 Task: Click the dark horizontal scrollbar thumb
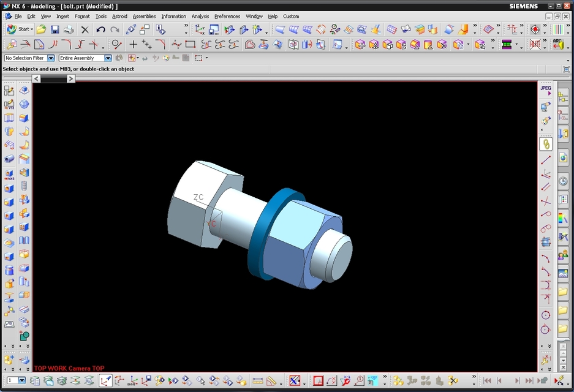tap(54, 79)
